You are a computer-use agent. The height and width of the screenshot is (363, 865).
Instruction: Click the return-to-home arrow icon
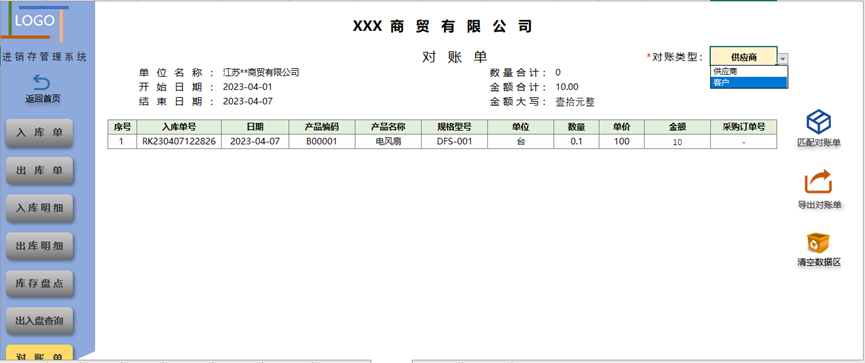click(x=42, y=83)
